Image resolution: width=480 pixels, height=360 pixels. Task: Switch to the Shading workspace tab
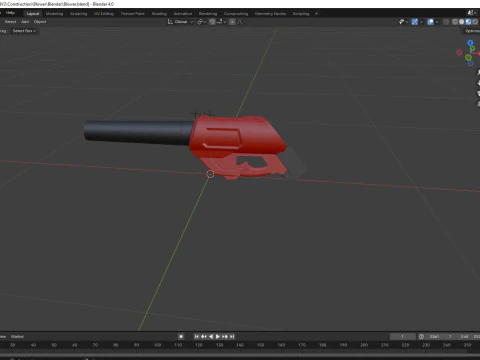coord(159,14)
